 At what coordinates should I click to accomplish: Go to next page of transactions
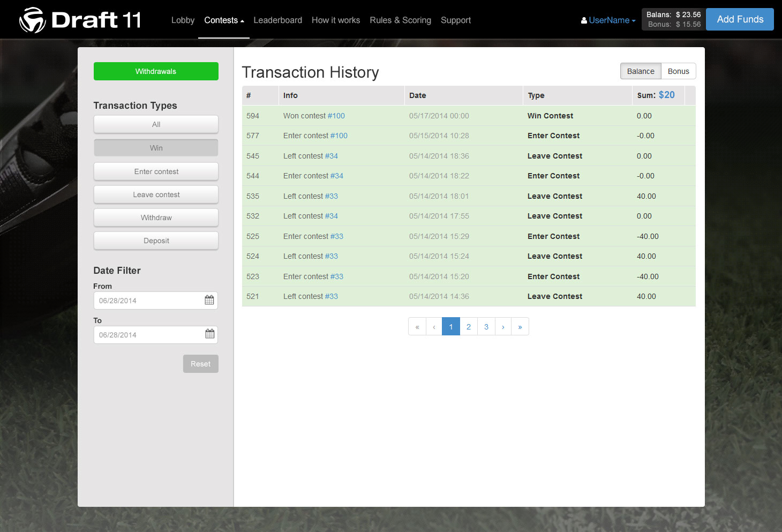click(503, 326)
